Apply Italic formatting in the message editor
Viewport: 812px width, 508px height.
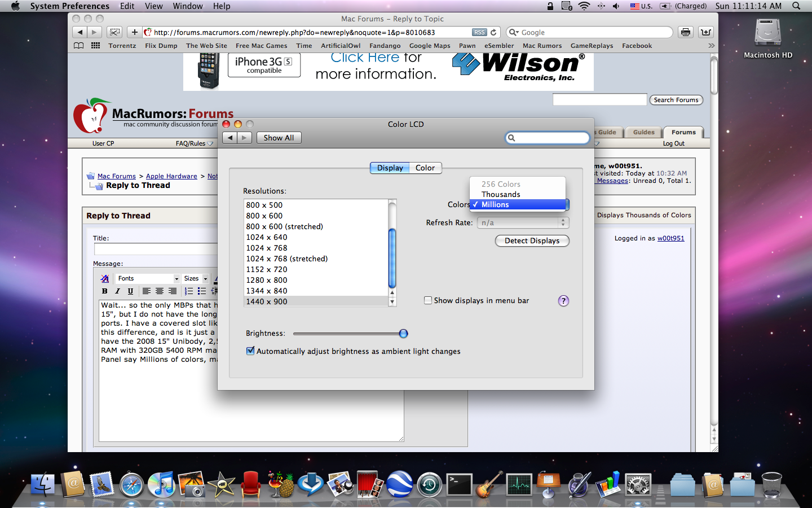tap(117, 291)
